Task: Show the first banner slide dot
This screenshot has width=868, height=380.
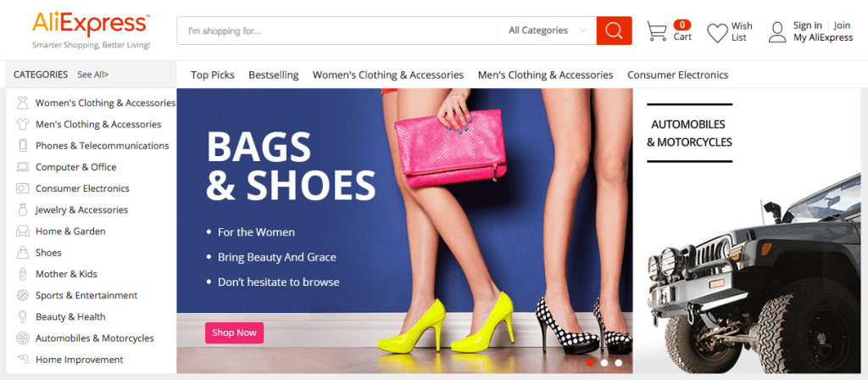Action: pyautogui.click(x=590, y=363)
